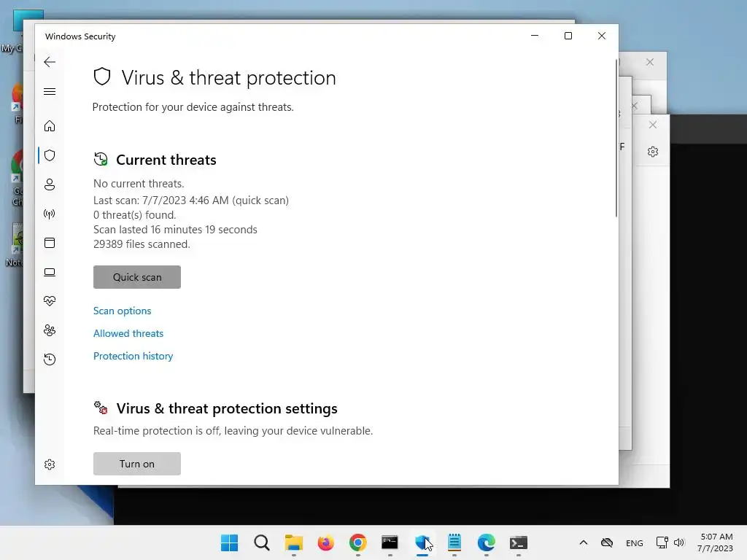Open Allowed threats link
Image resolution: width=747 pixels, height=560 pixels.
tap(128, 333)
